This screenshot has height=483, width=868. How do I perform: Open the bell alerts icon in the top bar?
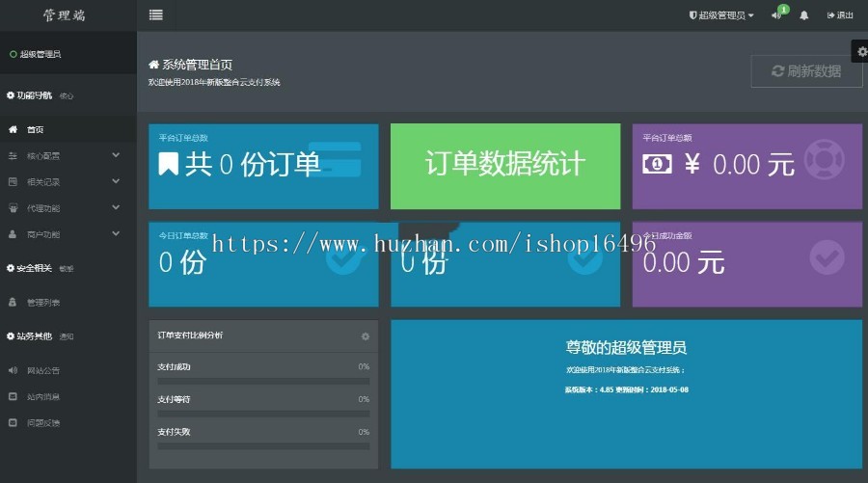click(x=803, y=15)
